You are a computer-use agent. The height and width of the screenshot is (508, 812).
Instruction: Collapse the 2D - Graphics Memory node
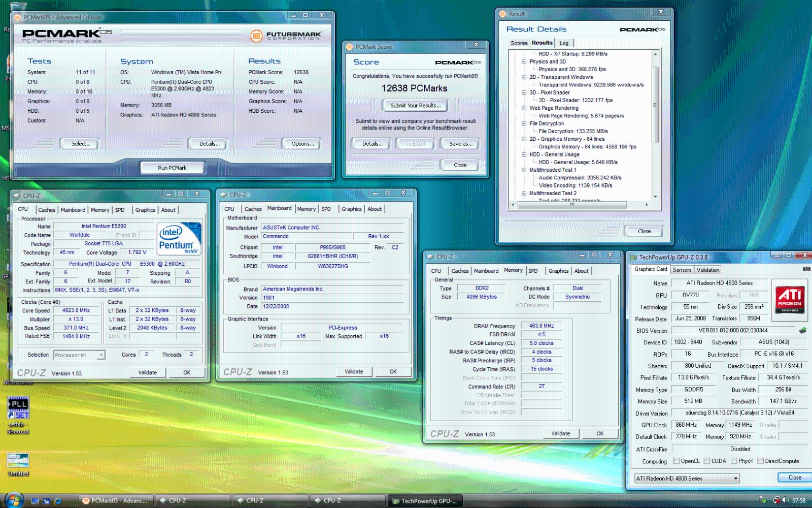(x=524, y=139)
